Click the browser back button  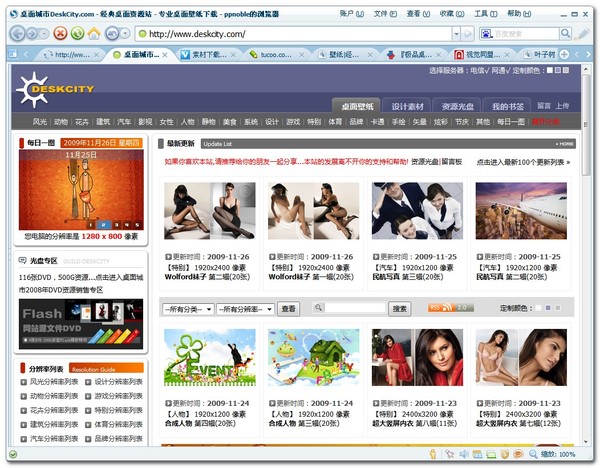point(18,34)
